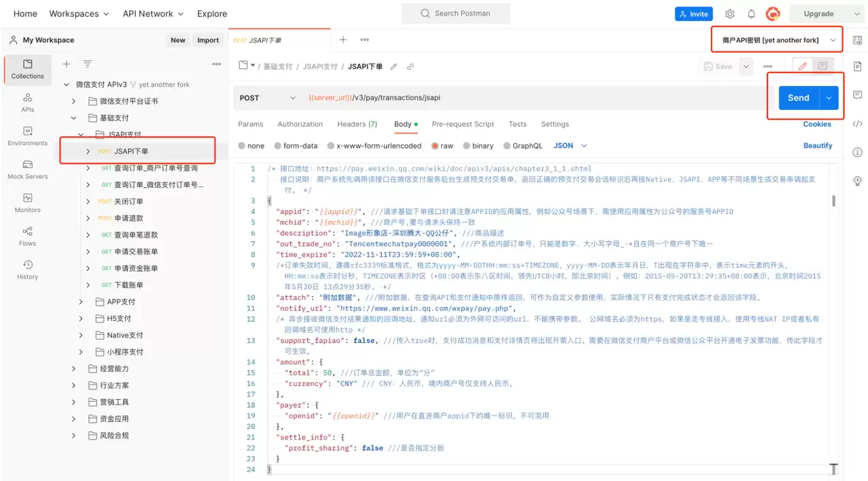This screenshot has height=481, width=868.
Task: Click the New button in workspace header
Action: [x=178, y=40]
